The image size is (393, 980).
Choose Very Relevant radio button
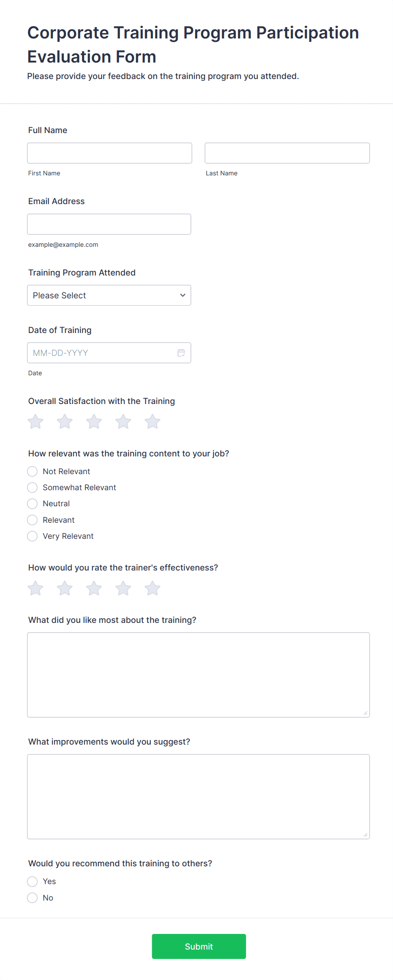point(33,536)
